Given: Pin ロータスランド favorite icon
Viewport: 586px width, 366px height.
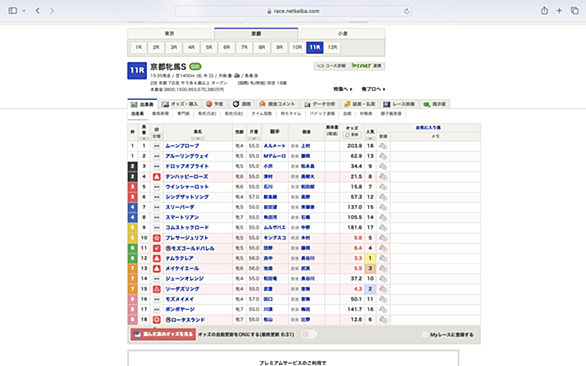Looking at the screenshot, I should click(383, 320).
